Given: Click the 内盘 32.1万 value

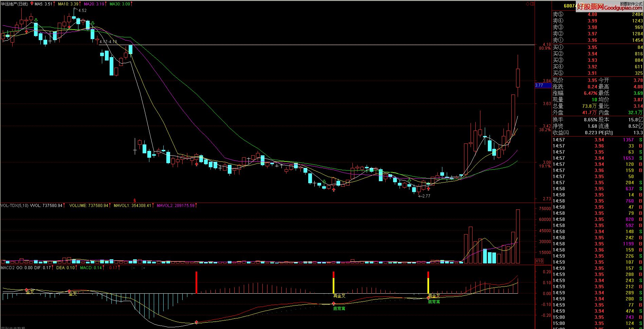Looking at the screenshot, I should 635,112.
